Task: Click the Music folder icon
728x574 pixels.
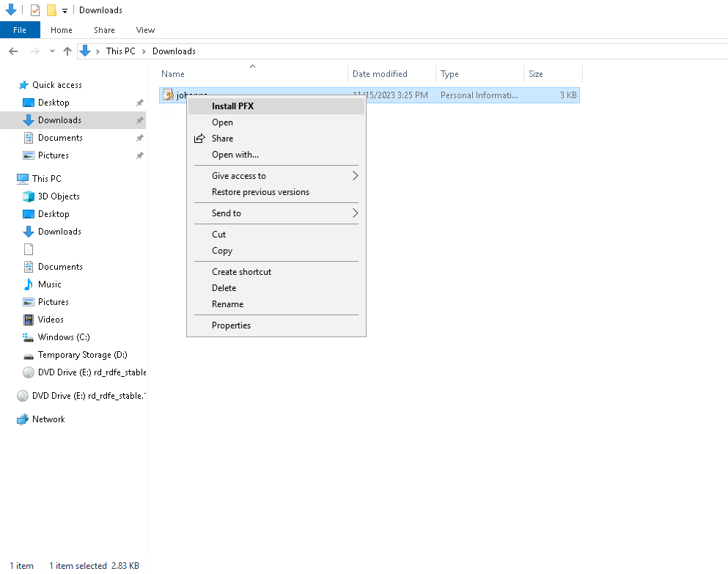Action: (29, 284)
